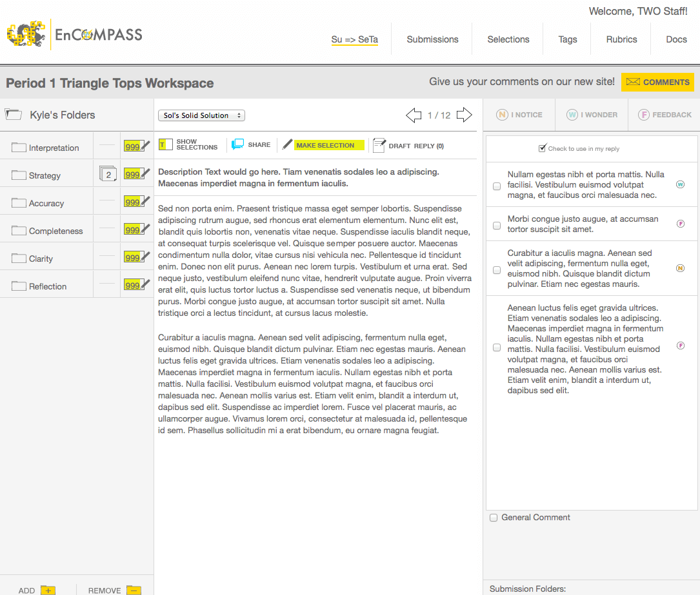Open the Sol's Solid Solution dropdown

click(201, 115)
